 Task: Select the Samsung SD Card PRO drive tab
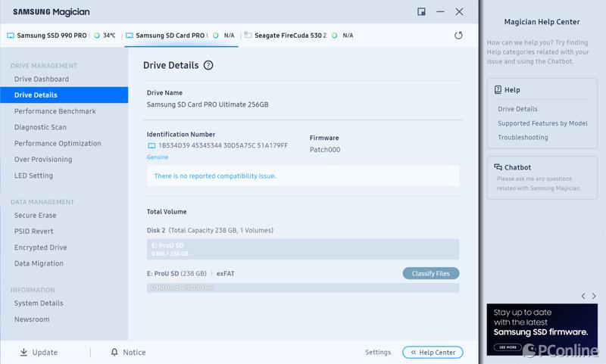point(181,36)
